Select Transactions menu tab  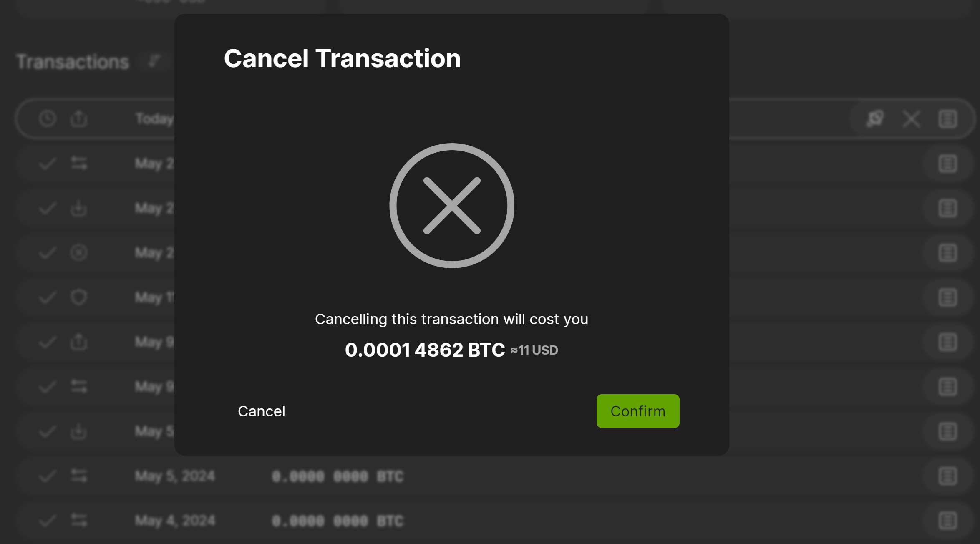[x=72, y=61]
